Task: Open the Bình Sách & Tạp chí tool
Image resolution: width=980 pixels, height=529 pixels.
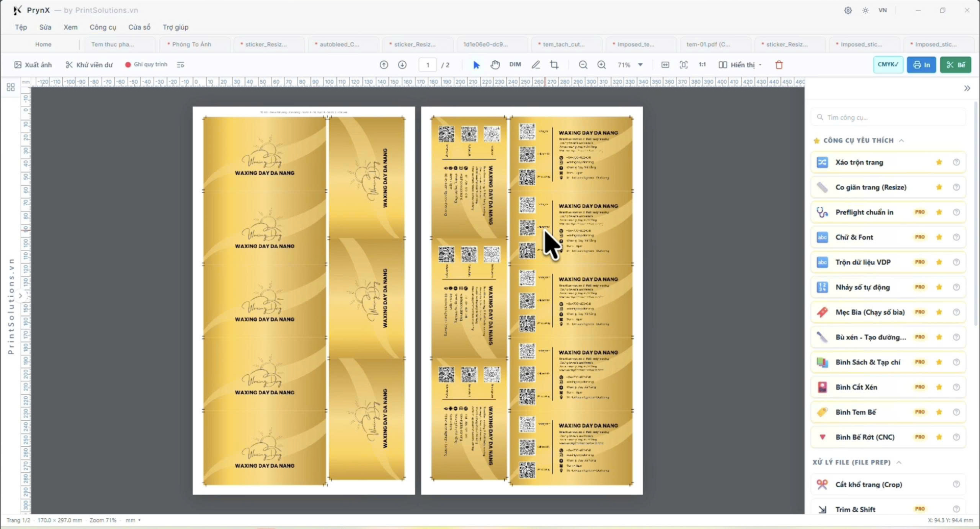Action: [888, 362]
